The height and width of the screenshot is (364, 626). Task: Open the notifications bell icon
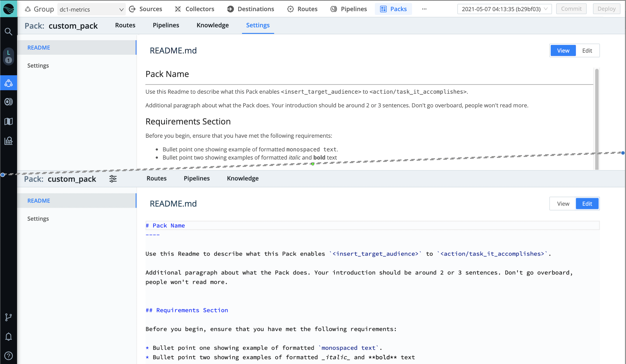point(8,336)
